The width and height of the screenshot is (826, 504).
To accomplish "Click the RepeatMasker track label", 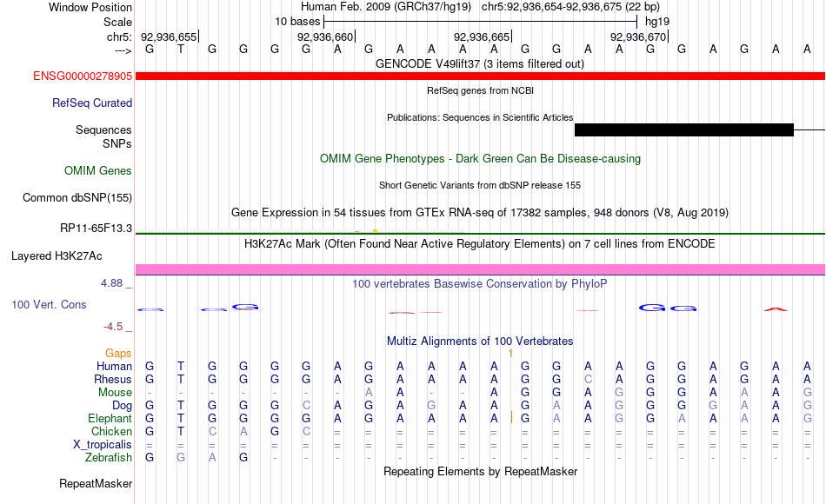I will [x=96, y=483].
